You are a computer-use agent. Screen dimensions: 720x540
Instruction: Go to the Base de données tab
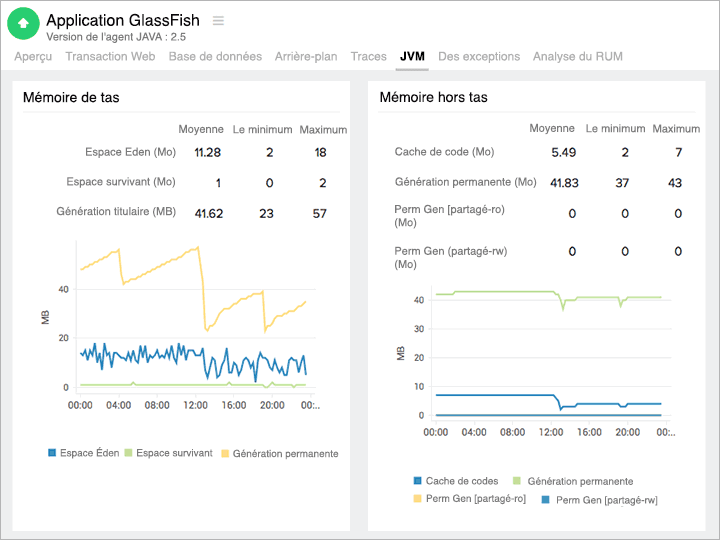click(x=215, y=57)
